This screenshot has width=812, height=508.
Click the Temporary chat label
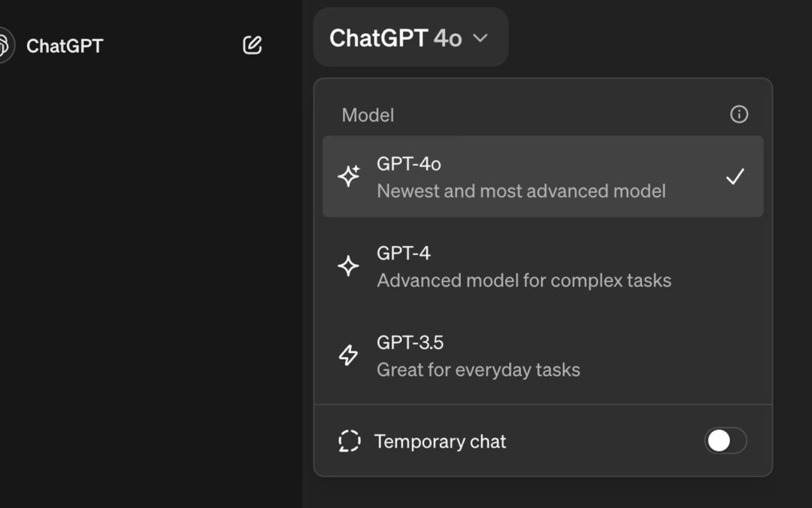click(x=440, y=442)
